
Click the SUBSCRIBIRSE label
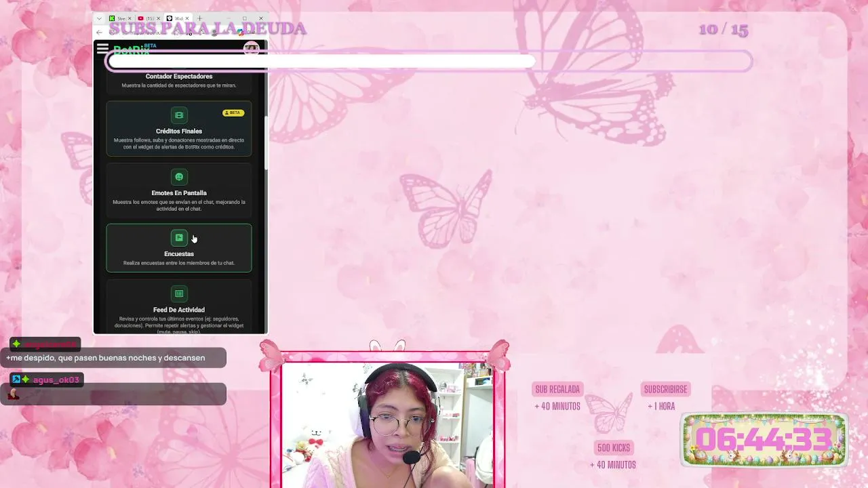point(666,389)
